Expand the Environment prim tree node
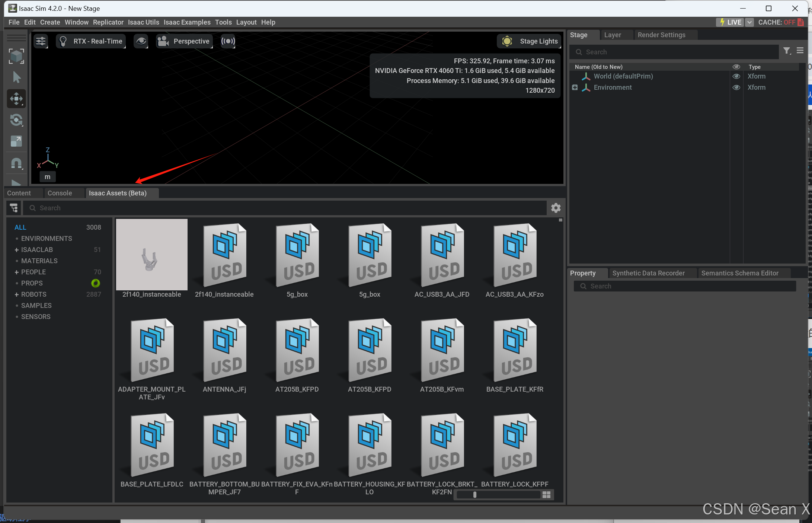 575,87
